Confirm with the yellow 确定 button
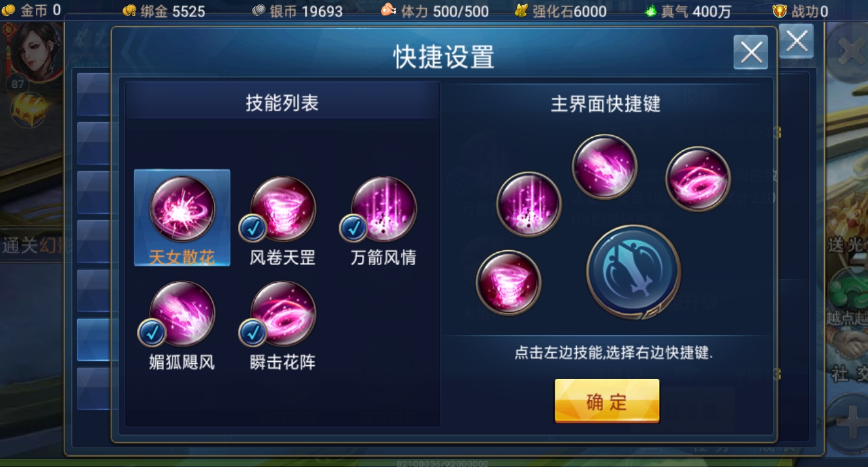This screenshot has height=467, width=868. click(x=607, y=401)
